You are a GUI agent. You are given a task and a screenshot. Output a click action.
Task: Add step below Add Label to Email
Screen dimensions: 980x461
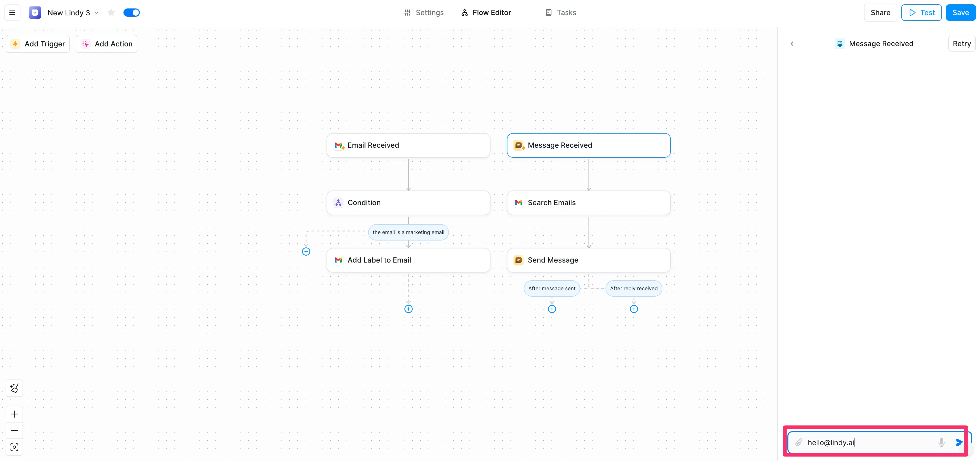(x=408, y=309)
